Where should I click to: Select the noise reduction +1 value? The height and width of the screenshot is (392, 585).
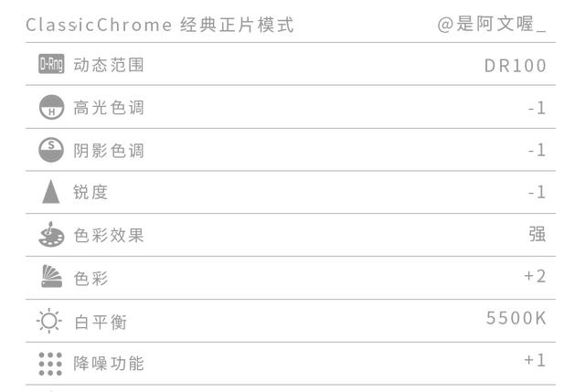(535, 360)
